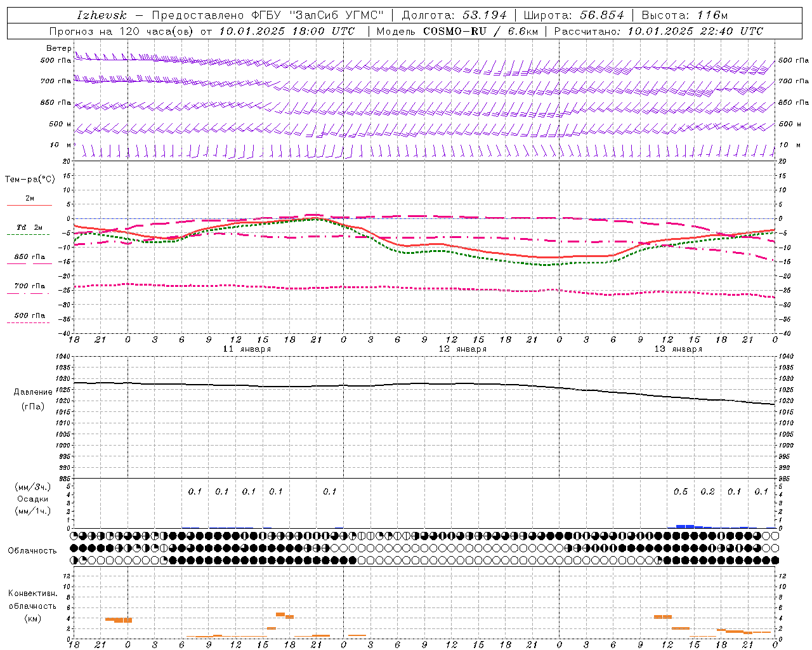
Task: Click the "500 гПа" entry in the temperature legend
Action: [x=30, y=315]
